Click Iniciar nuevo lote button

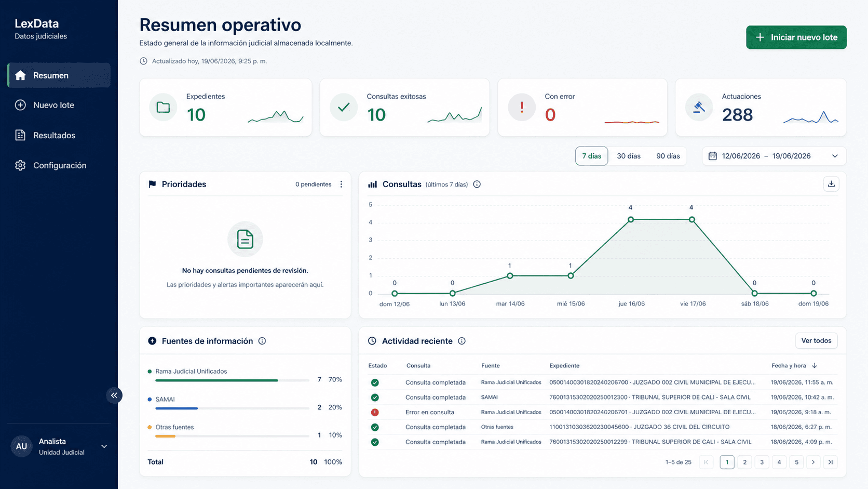tap(796, 37)
